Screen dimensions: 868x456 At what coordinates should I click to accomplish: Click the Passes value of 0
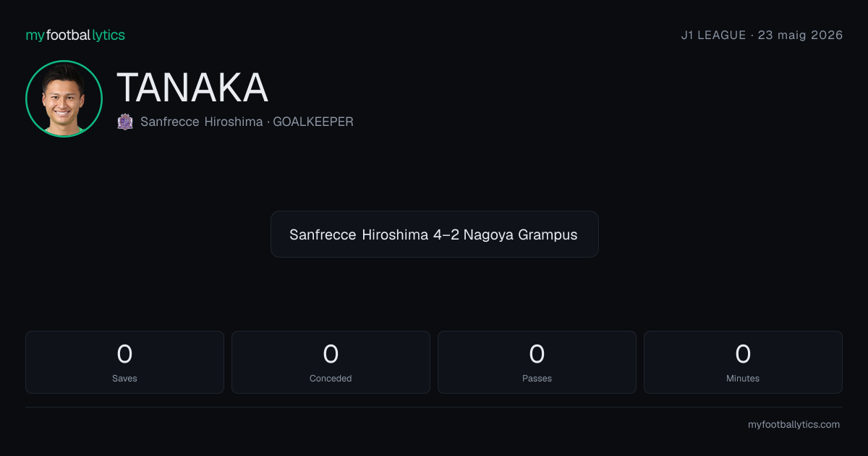click(537, 354)
